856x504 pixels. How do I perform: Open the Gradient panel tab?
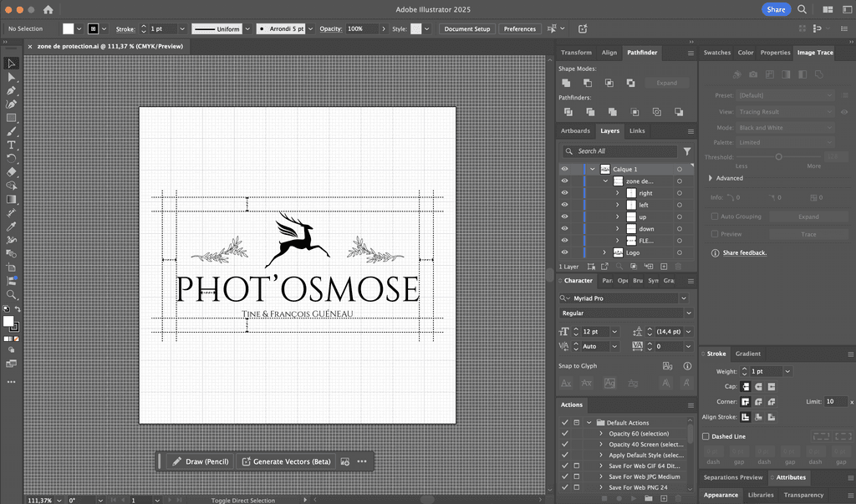[747, 354]
